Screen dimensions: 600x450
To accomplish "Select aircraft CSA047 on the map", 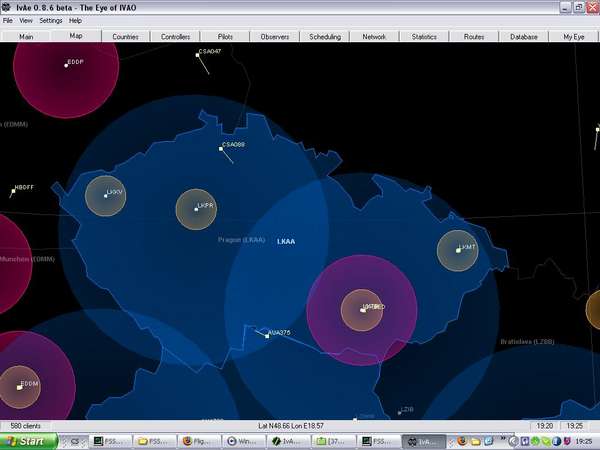I will 198,55.
